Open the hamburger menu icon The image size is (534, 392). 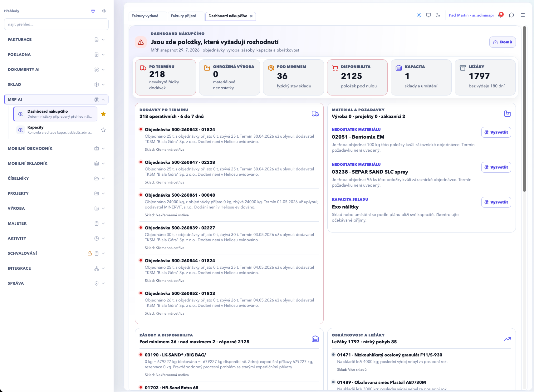tap(523, 15)
